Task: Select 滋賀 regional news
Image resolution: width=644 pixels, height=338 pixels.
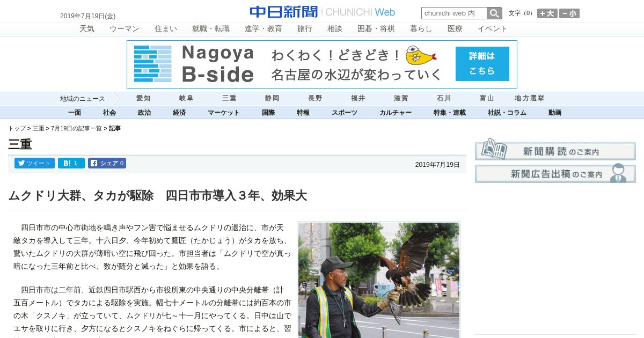Action: tap(401, 98)
